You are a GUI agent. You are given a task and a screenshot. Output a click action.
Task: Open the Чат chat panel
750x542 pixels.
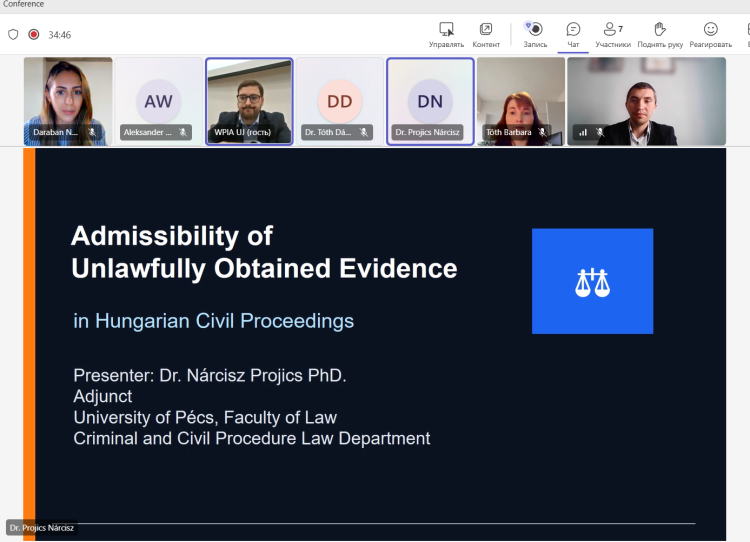click(x=573, y=34)
